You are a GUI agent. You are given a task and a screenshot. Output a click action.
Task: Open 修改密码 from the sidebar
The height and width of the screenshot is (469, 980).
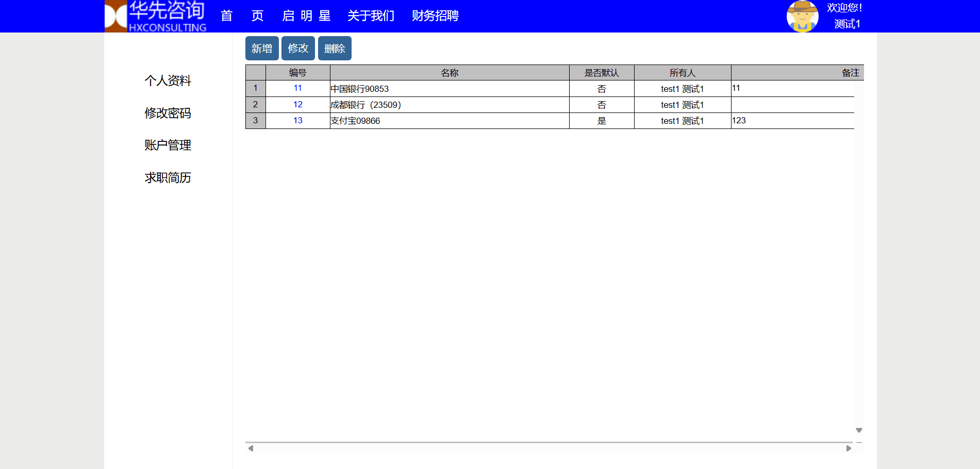pyautogui.click(x=168, y=113)
